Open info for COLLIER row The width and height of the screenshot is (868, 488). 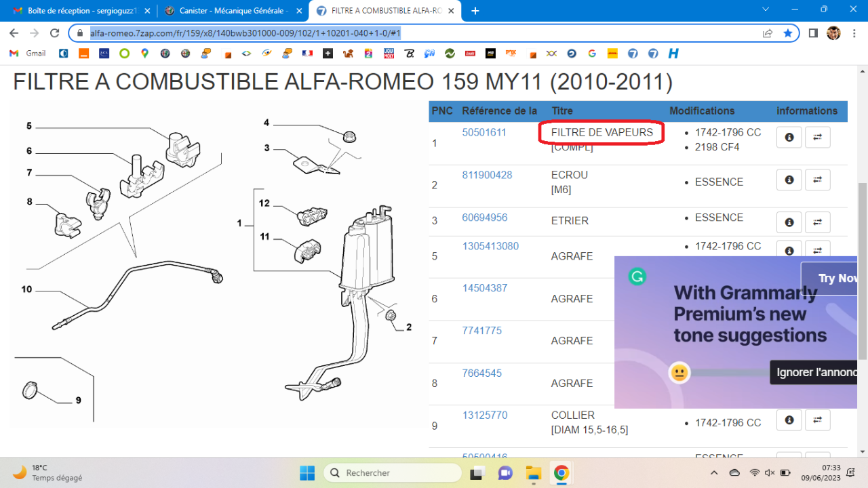point(789,420)
